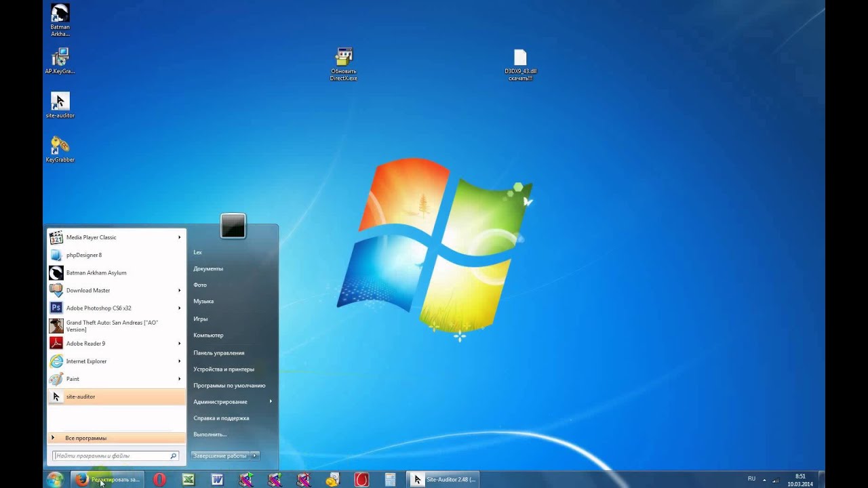Open Adobe Reader 9 from Start menu
The image size is (868, 488).
point(116,344)
